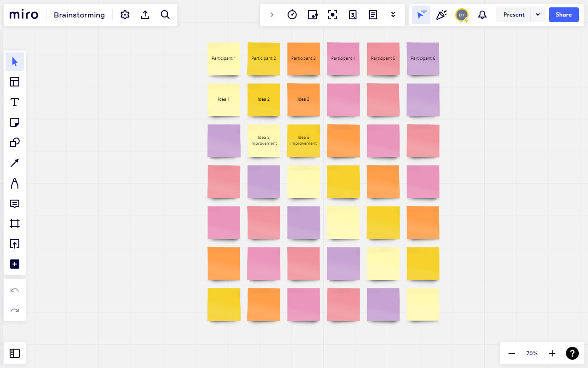Toggle collaborators' cursors visibility

[421, 14]
